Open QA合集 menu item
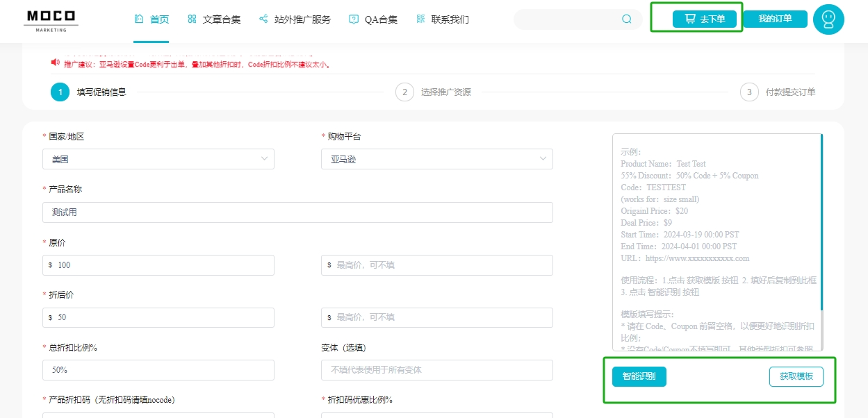The image size is (868, 418). point(382,19)
